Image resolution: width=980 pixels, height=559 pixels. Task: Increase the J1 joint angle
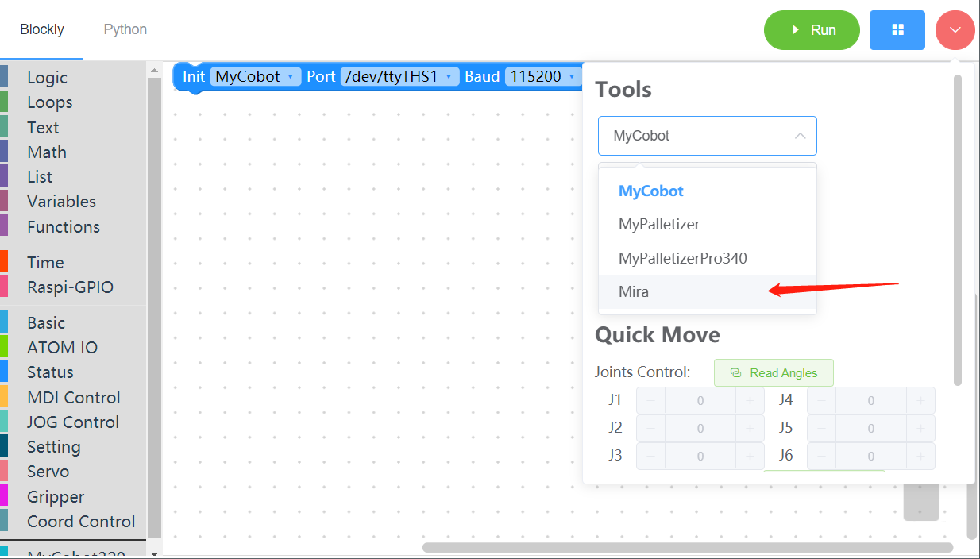750,401
